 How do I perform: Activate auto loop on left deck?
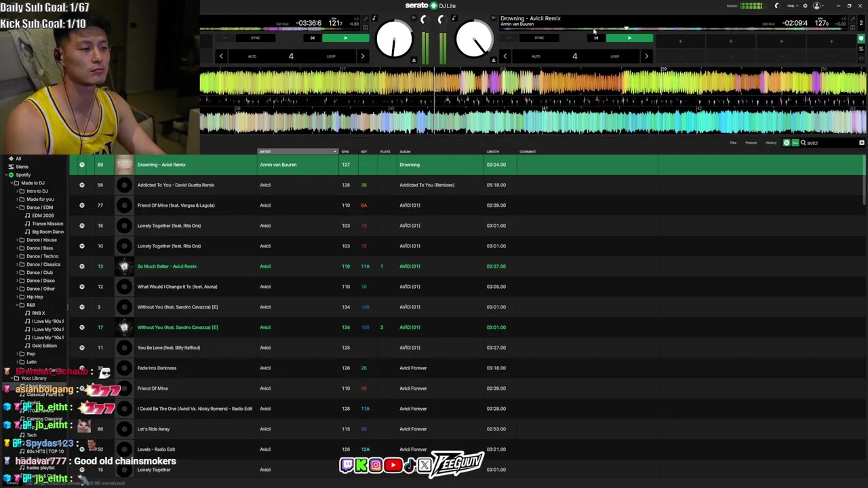252,56
